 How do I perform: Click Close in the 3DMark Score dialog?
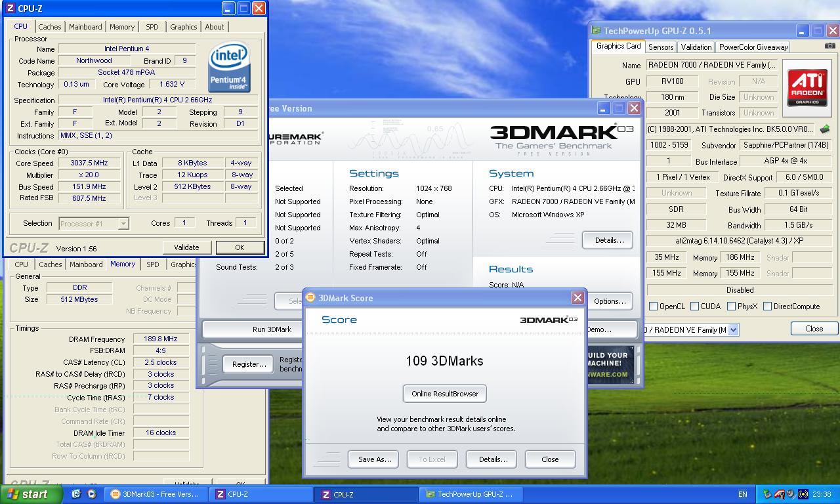click(x=550, y=459)
